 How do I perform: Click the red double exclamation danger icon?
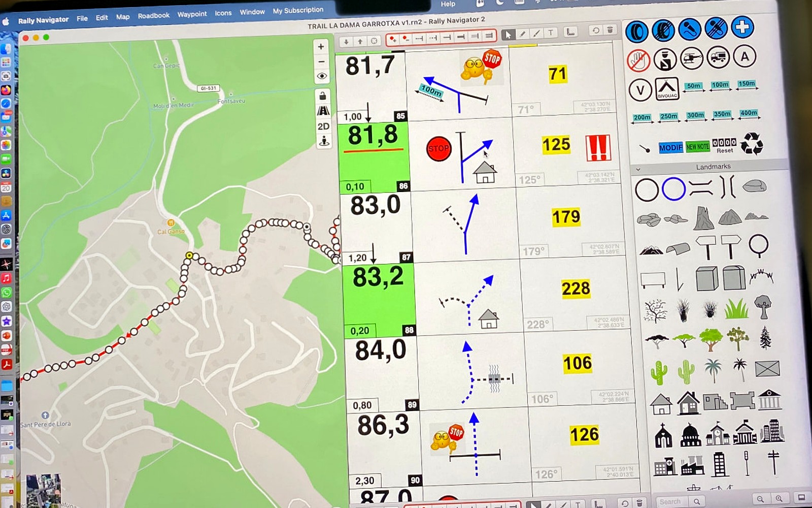[598, 148]
